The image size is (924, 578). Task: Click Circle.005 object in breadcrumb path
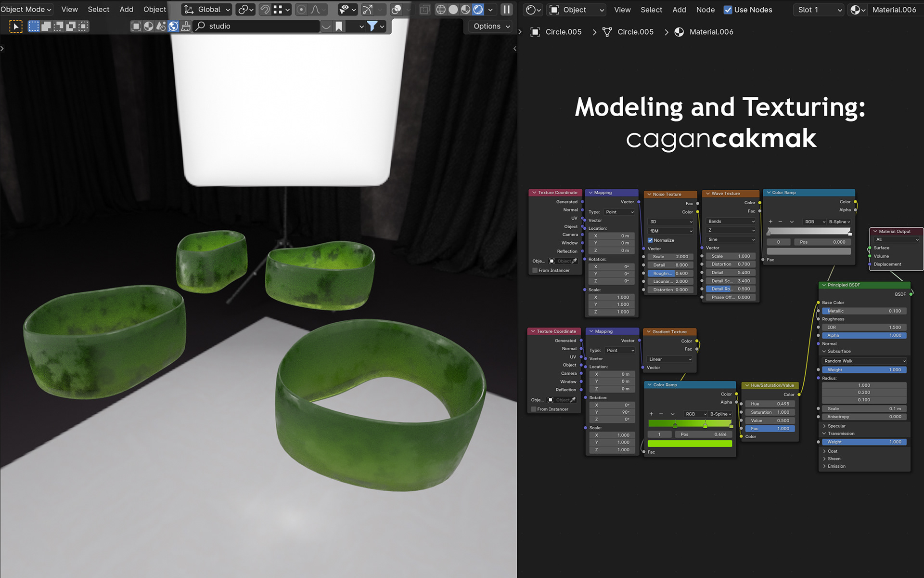(563, 32)
